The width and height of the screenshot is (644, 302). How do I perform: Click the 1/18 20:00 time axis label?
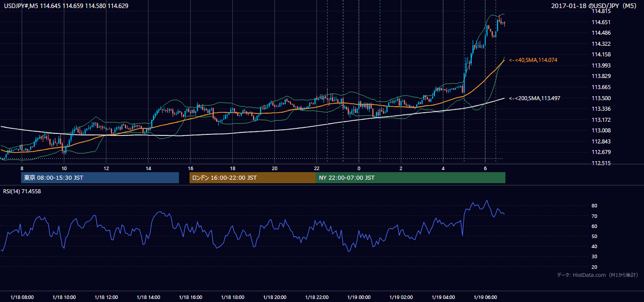pos(275,297)
